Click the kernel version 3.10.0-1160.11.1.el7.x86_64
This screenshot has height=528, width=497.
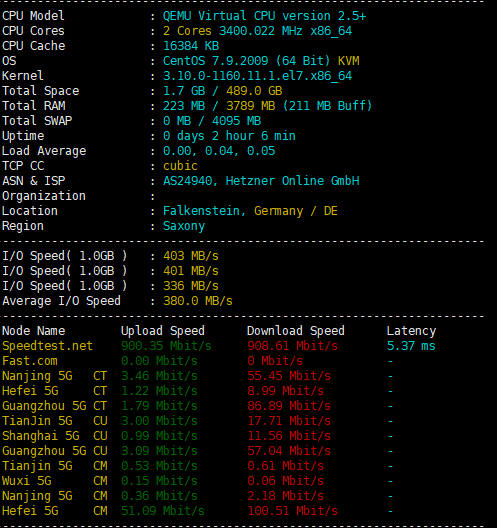tap(258, 76)
